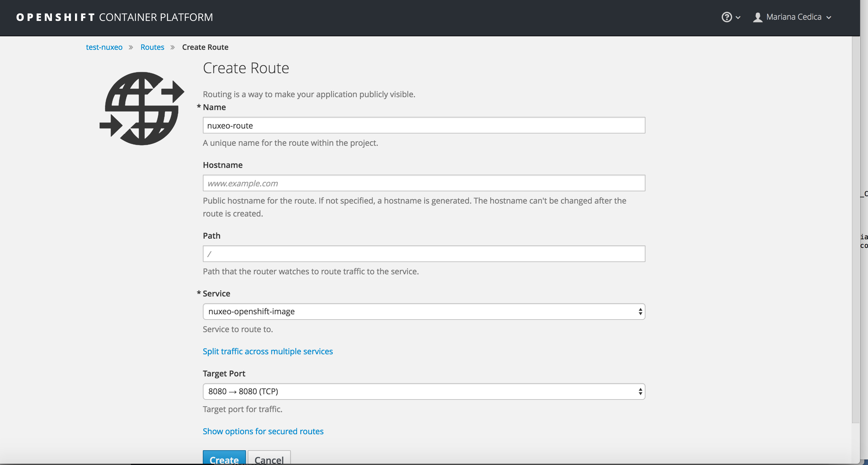Click the Create Route page heading
Image resolution: width=868 pixels, height=465 pixels.
[246, 68]
